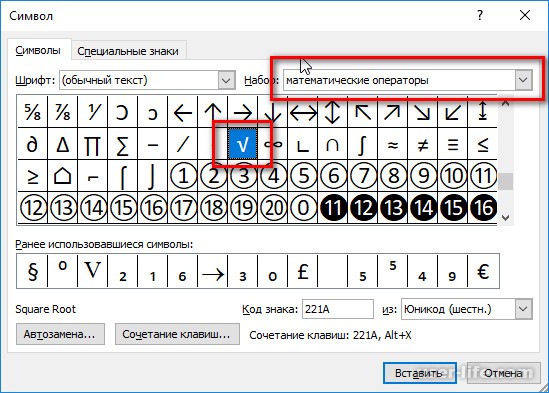
Task: Pick the recently used pound £ sign
Action: [303, 271]
